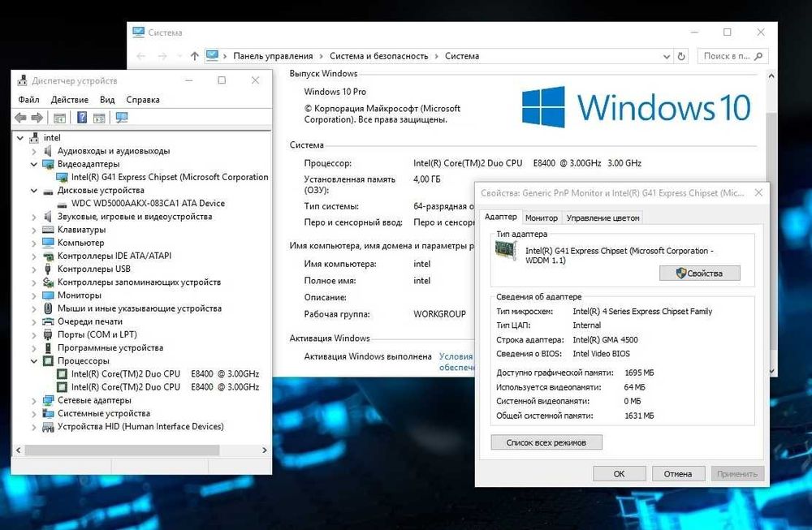Click search magnifier in Система window
812x530 pixels.
pyautogui.click(x=758, y=56)
